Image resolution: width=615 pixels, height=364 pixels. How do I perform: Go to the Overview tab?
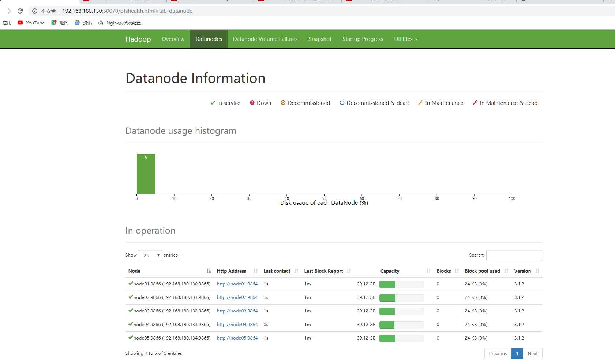pyautogui.click(x=173, y=39)
